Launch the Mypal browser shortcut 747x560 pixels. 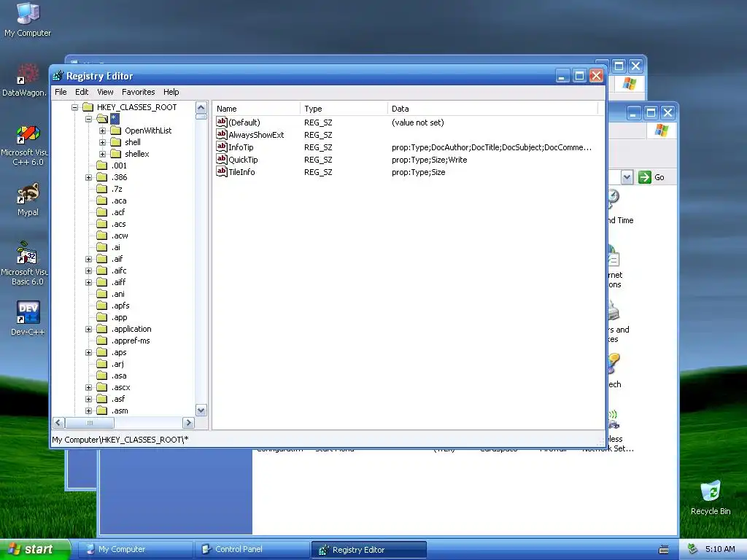click(x=28, y=199)
